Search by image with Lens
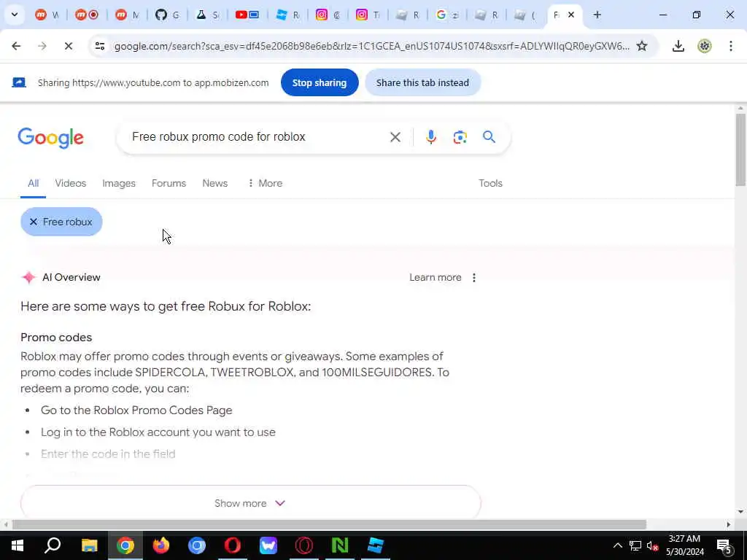 coord(460,137)
